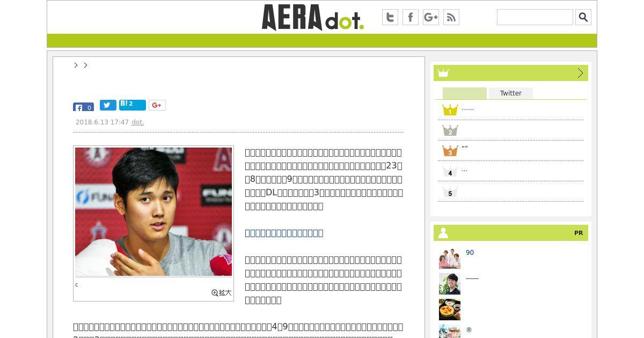Open the header Google+ icon
This screenshot has height=338, width=644.
[431, 17]
